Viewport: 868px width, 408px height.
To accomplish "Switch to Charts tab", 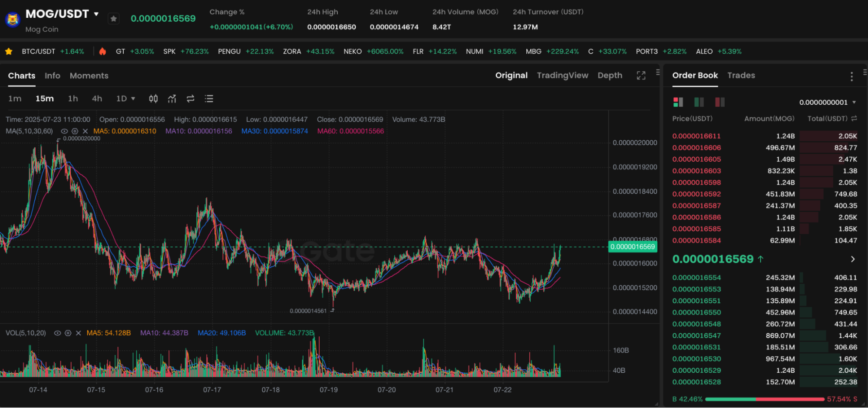I will point(22,76).
